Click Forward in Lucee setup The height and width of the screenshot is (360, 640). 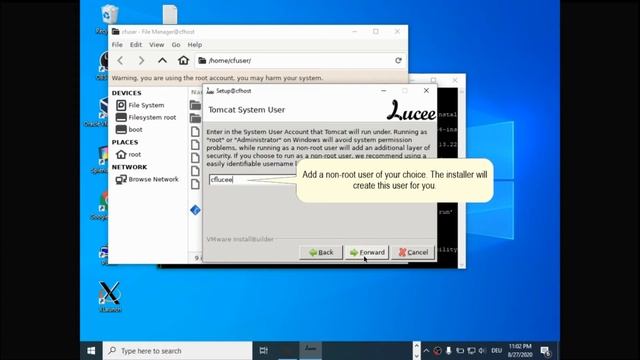367,252
